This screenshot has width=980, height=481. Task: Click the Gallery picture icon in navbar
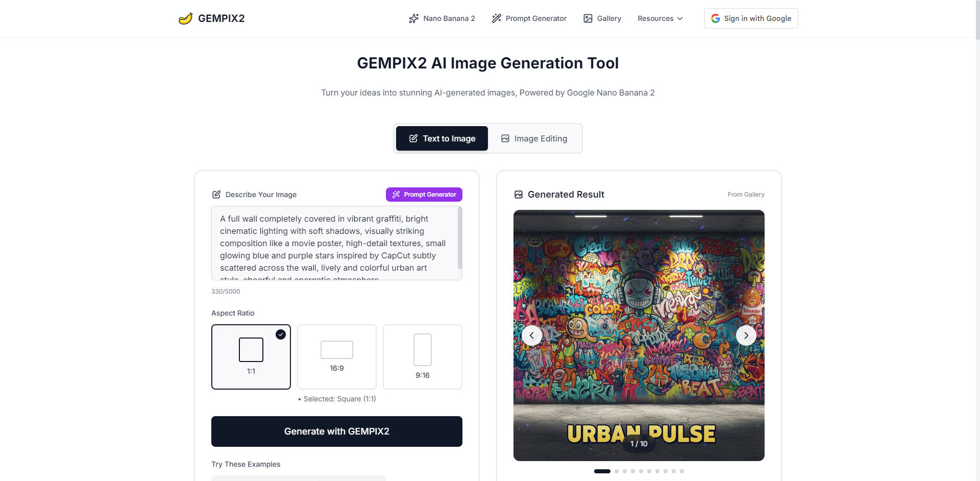pyautogui.click(x=587, y=18)
